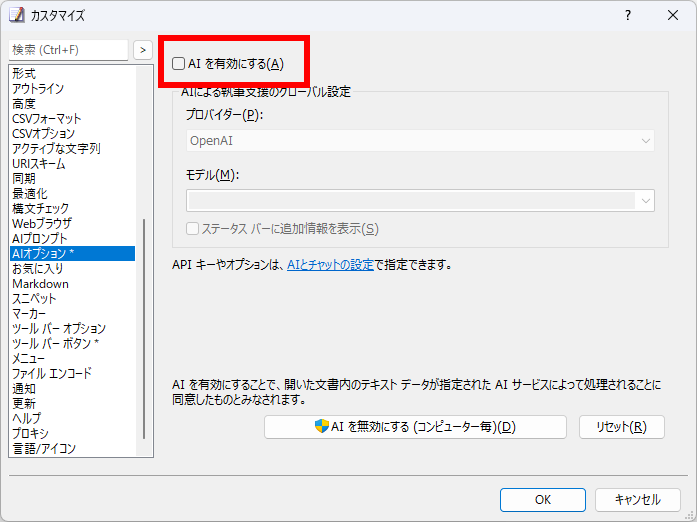Viewport: 697px width, 522px height.
Task: Select ツール バー オプション in list
Action: 72,329
